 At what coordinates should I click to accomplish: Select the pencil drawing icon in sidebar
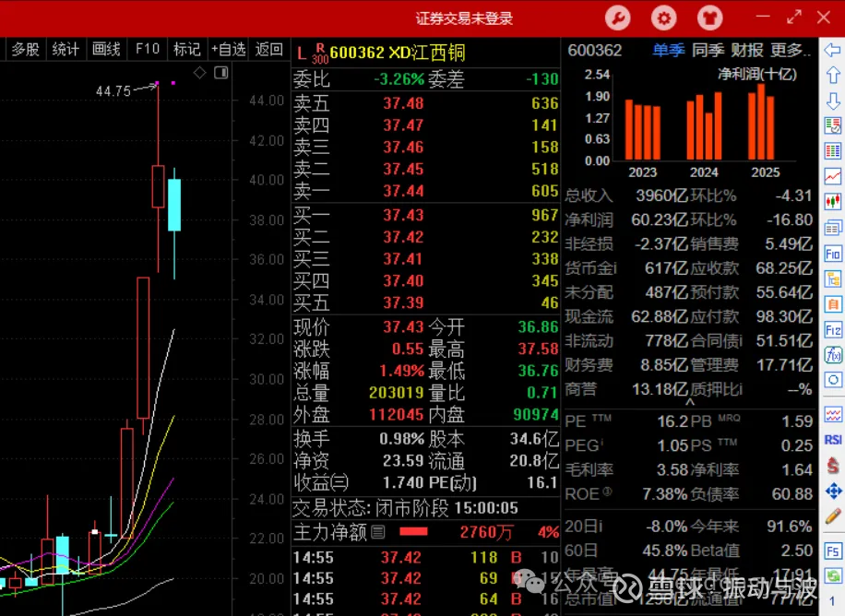[x=833, y=515]
